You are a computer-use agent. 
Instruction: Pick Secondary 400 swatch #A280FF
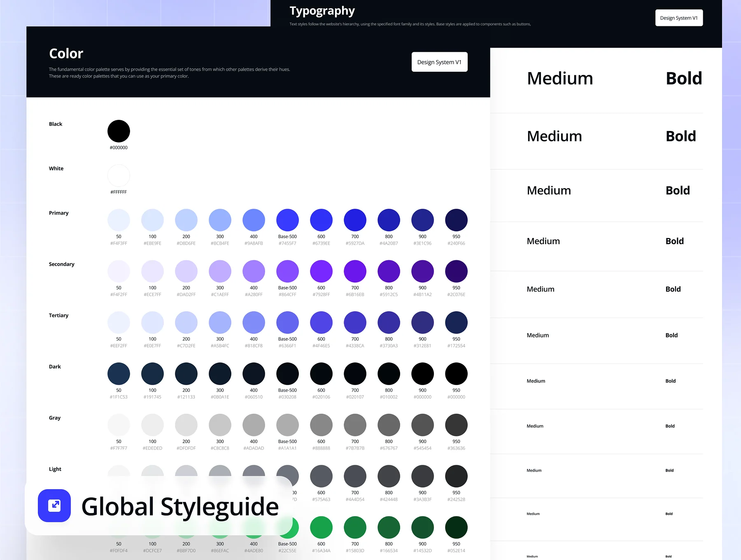(254, 271)
